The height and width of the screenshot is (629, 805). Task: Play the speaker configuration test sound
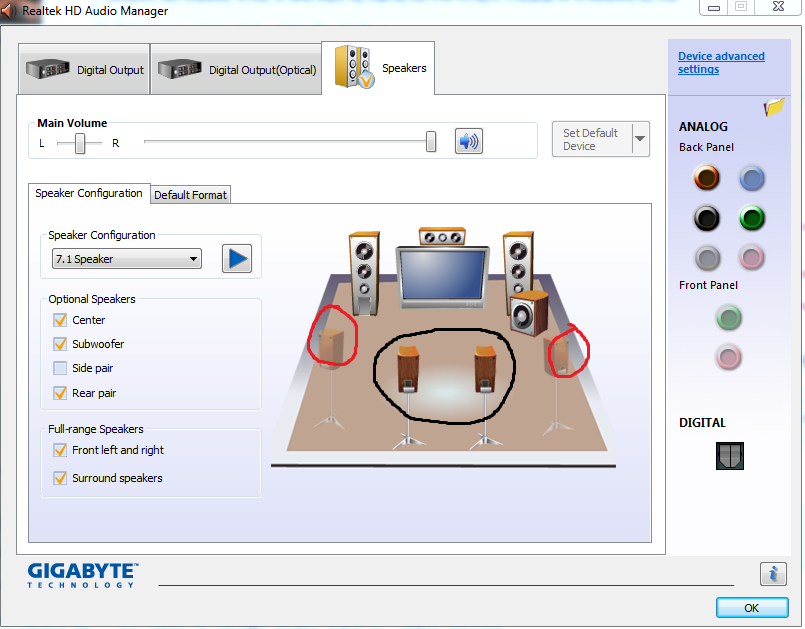pos(237,258)
